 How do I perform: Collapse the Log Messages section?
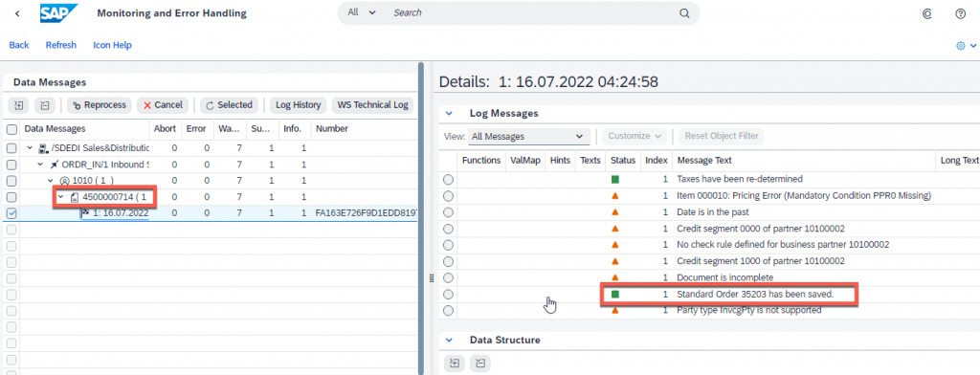pyautogui.click(x=448, y=114)
